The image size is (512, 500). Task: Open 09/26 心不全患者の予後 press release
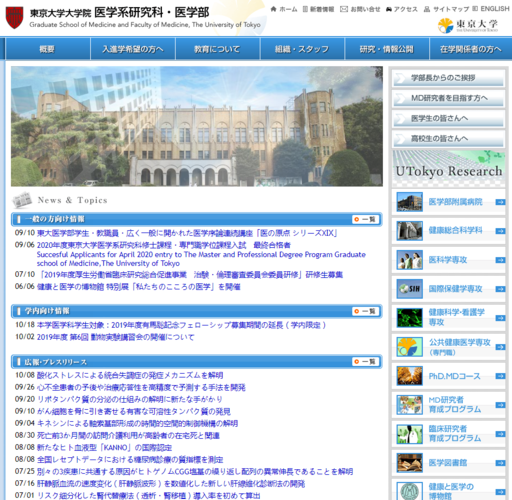pos(141,387)
